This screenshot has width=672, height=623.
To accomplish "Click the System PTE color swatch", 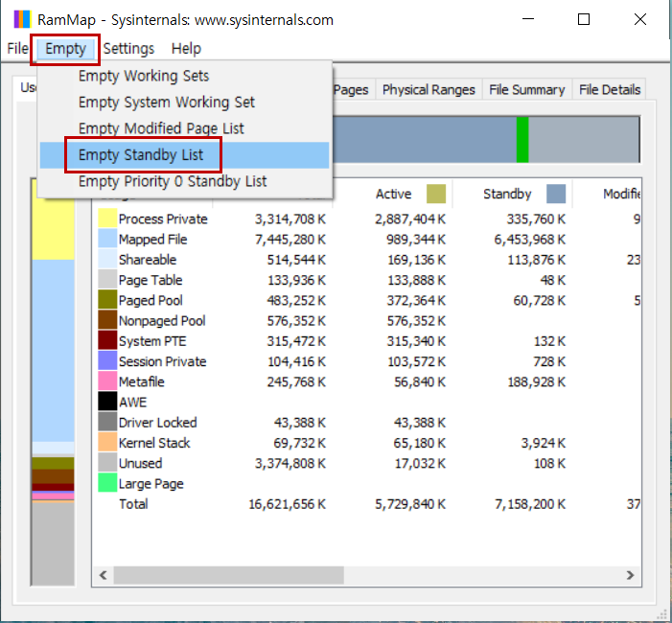I will tap(107, 340).
